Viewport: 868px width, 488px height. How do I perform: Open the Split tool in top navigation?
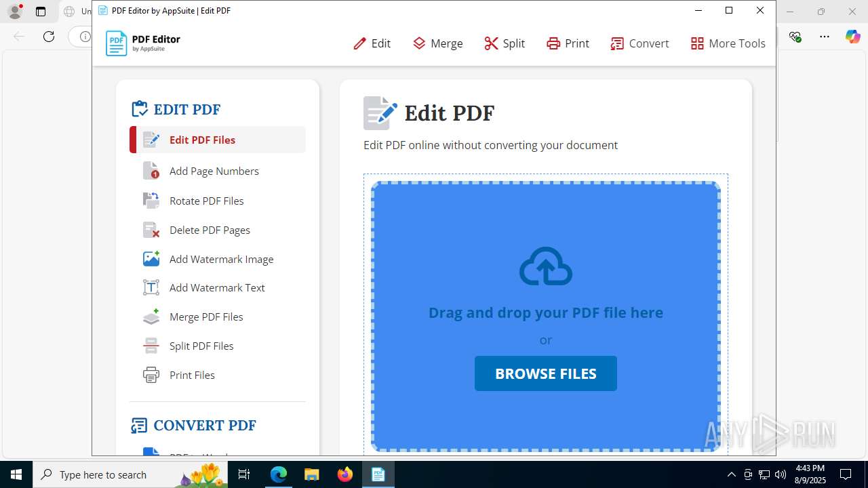coord(505,43)
